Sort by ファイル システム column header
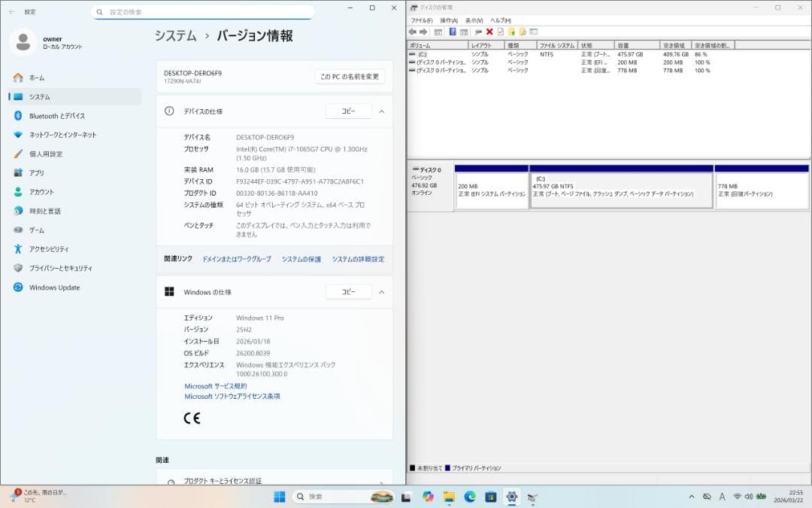Viewport: 812px width, 508px height. point(557,46)
